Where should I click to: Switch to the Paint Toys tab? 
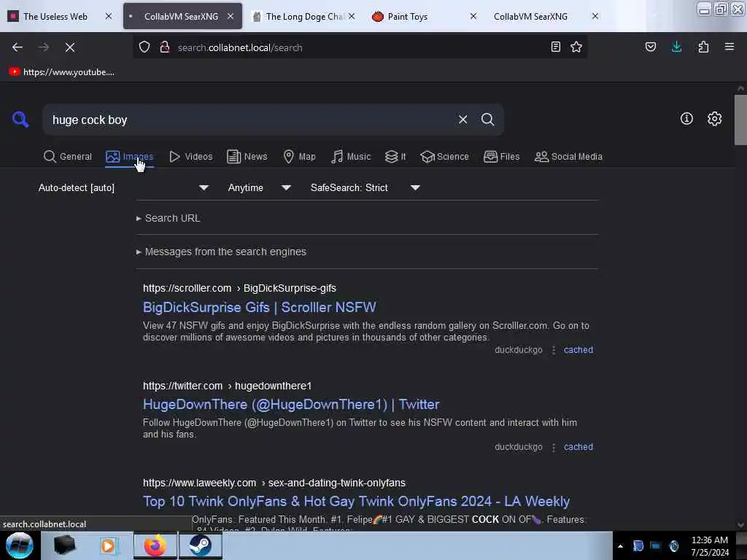(x=424, y=16)
